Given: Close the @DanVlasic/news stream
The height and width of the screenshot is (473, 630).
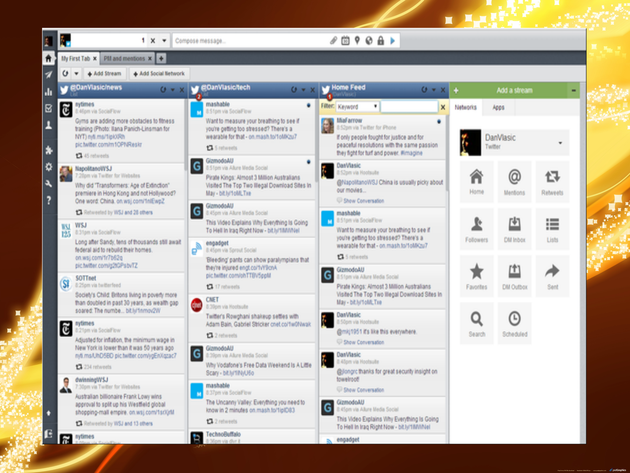Looking at the screenshot, I should (182, 90).
